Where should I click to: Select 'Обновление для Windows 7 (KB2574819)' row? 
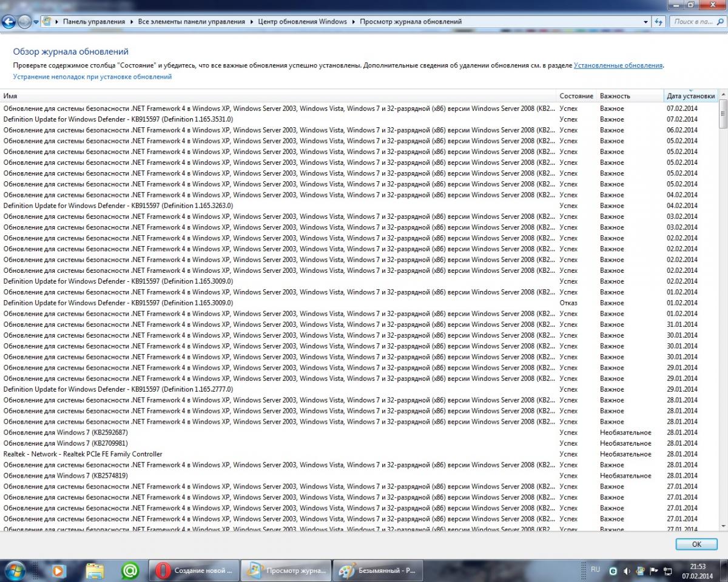(359, 476)
